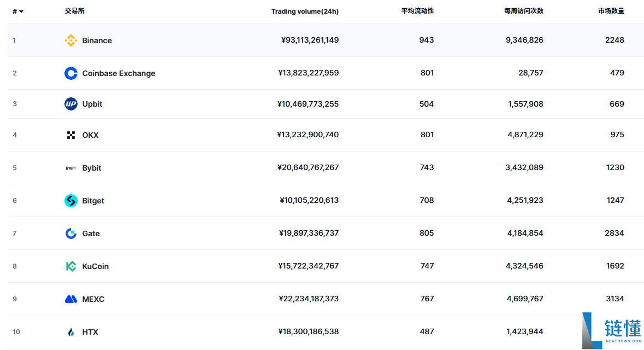
Task: Click the Bybit logo icon
Action: click(70, 168)
